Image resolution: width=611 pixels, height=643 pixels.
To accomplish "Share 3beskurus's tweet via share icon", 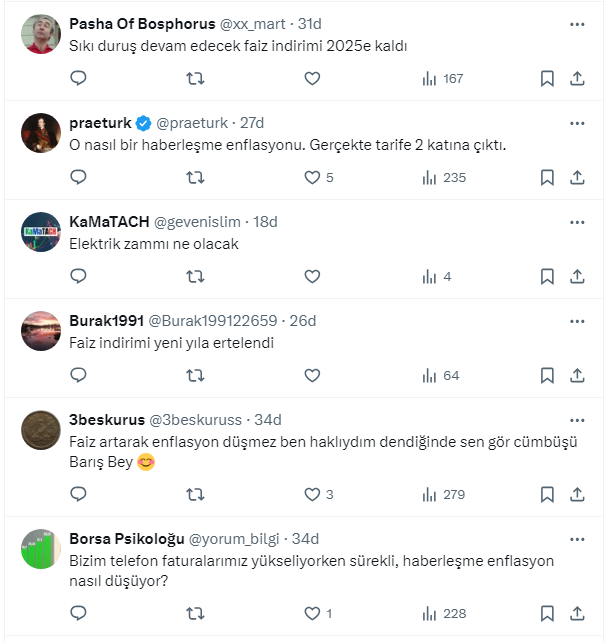I will point(577,494).
